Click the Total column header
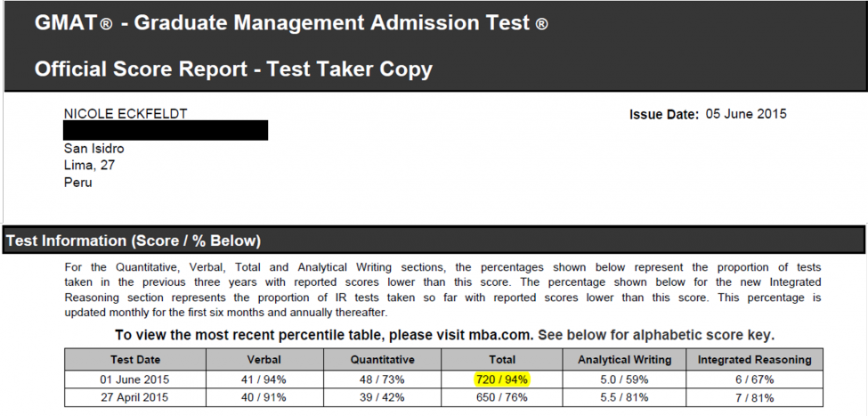868x416 pixels. tap(502, 360)
